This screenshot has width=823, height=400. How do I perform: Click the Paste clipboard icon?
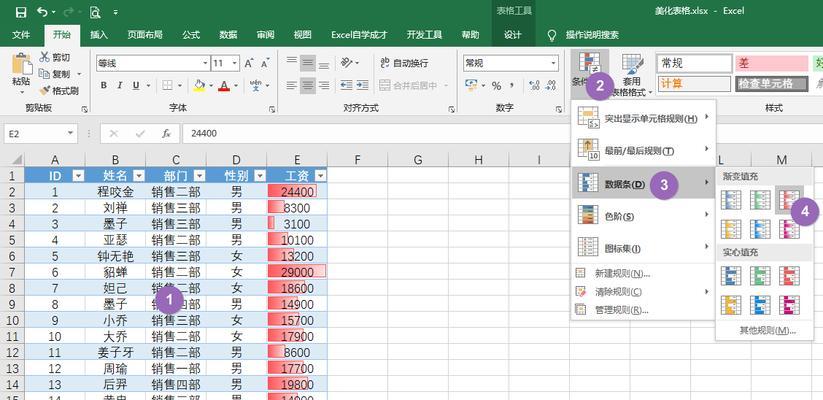(x=22, y=64)
